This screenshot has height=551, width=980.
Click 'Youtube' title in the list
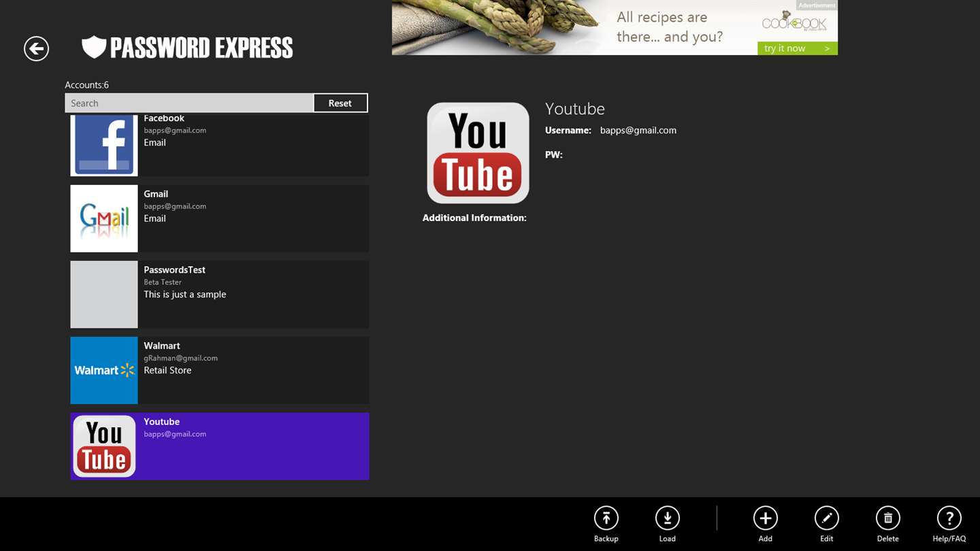point(161,422)
